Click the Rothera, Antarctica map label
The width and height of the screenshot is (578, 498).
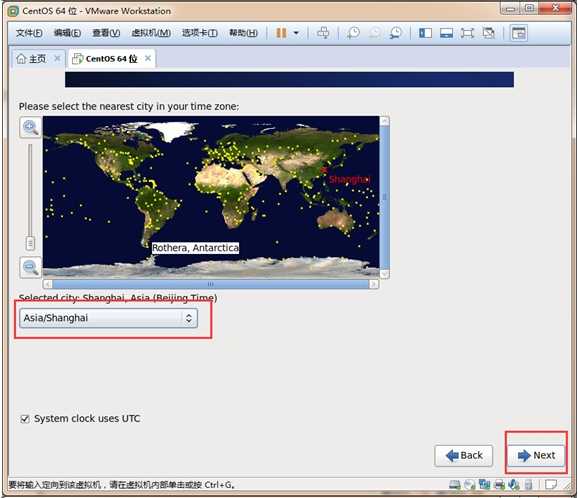pyautogui.click(x=195, y=248)
